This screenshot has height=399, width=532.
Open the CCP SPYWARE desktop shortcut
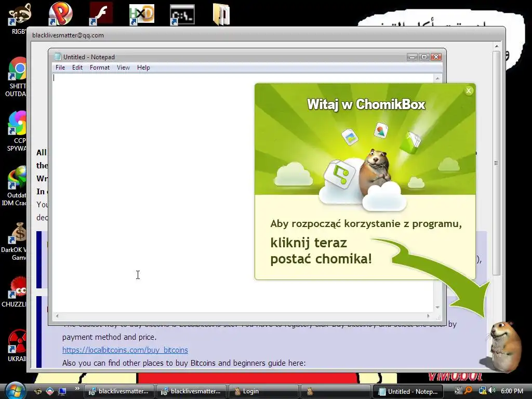(16, 131)
